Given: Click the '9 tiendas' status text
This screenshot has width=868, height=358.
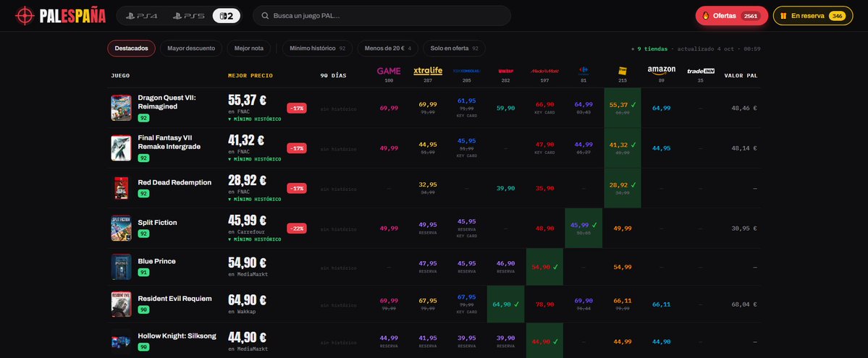Looking at the screenshot, I should tap(652, 48).
